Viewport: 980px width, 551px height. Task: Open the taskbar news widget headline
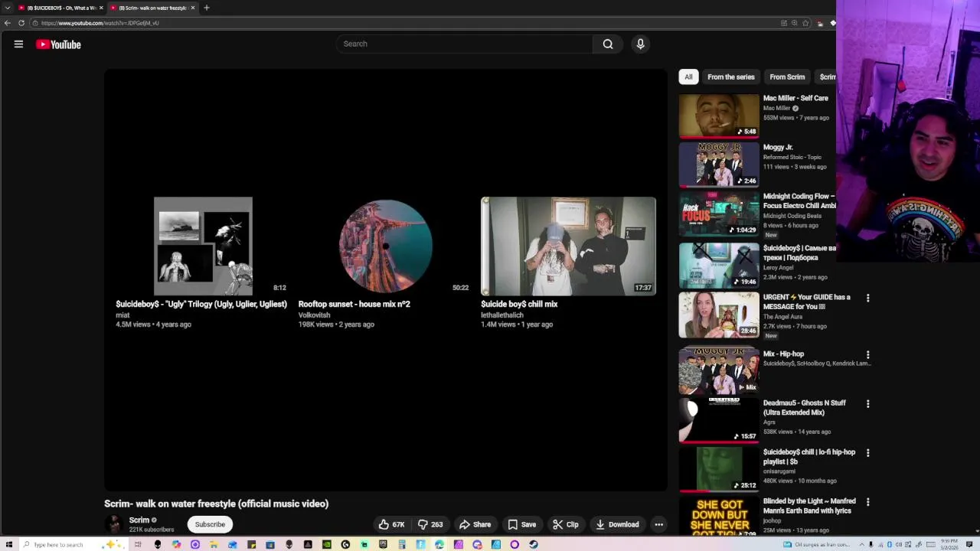816,545
